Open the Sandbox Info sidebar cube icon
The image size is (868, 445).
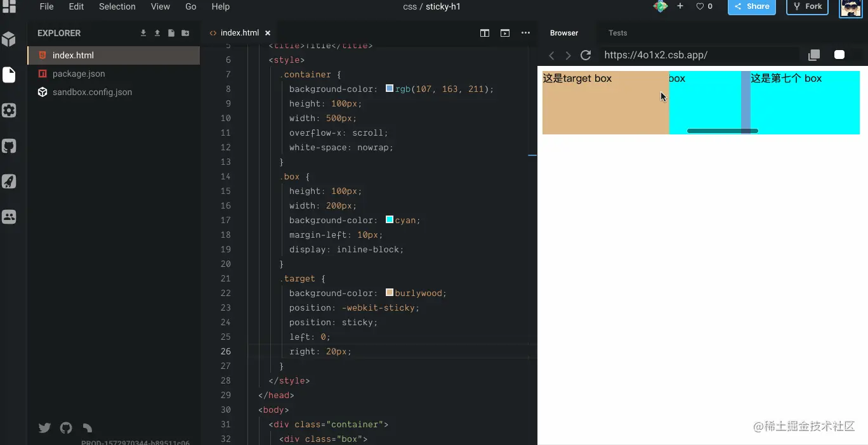click(9, 39)
